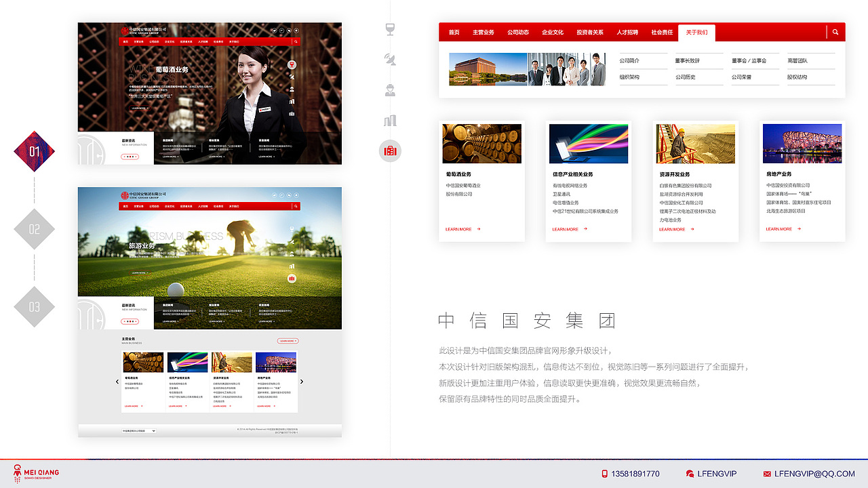Open 主营业务 tab in large red navbar
This screenshot has height=488, width=868.
(483, 32)
